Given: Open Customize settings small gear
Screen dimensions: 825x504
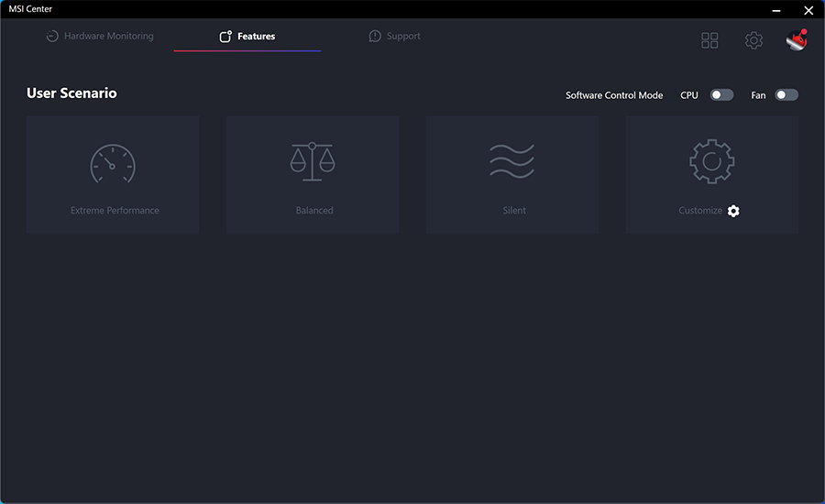Looking at the screenshot, I should [733, 211].
